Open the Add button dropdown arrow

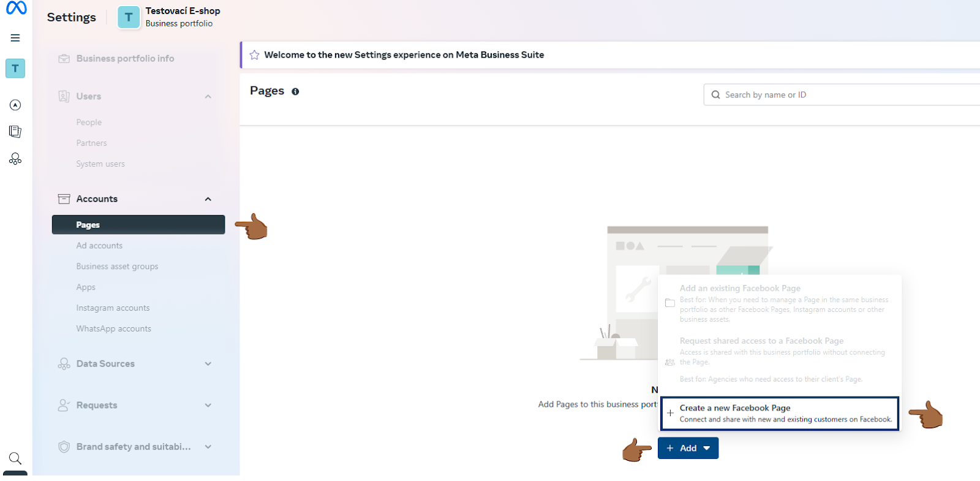click(707, 449)
